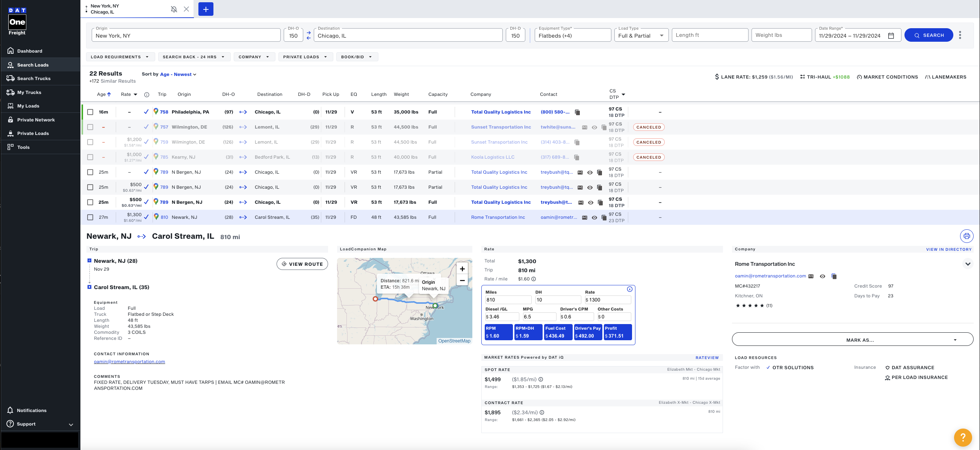The width and height of the screenshot is (980, 450).
Task: Go to Dashboard in sidebar
Action: click(x=30, y=51)
